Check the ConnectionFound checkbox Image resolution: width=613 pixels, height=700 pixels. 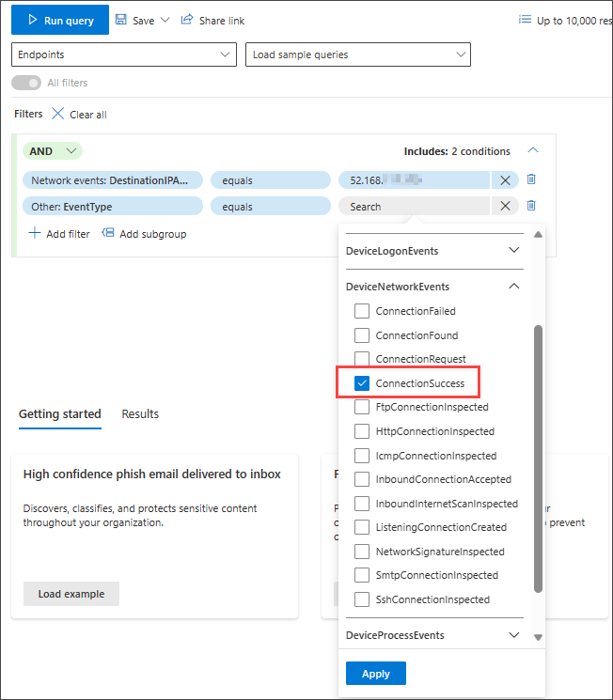[x=361, y=334]
